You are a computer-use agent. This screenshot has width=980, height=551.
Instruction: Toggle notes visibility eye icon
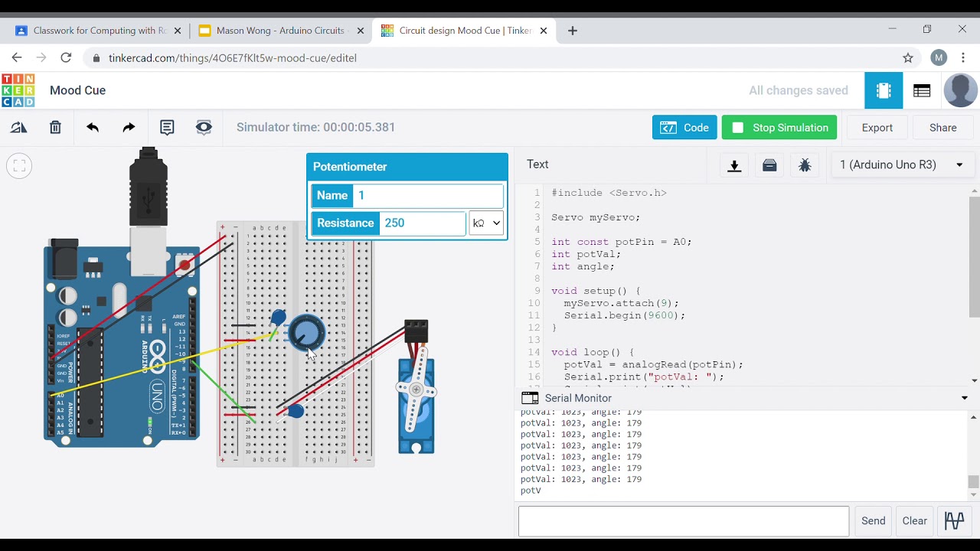tap(204, 128)
